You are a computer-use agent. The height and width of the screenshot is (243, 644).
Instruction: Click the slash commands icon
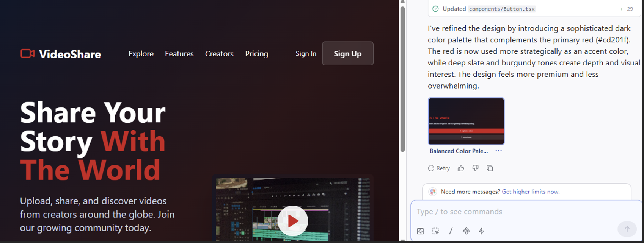click(451, 231)
